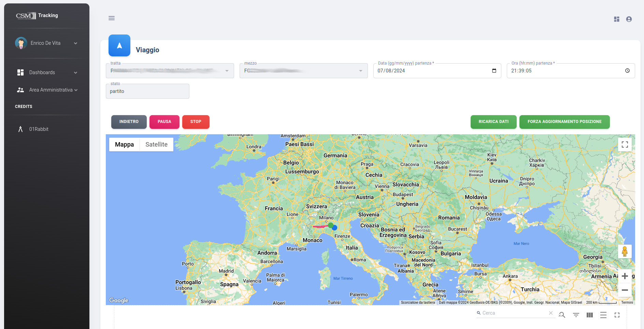Click Enrico De Vita avatar
Image resolution: width=644 pixels, height=329 pixels.
[x=21, y=43]
